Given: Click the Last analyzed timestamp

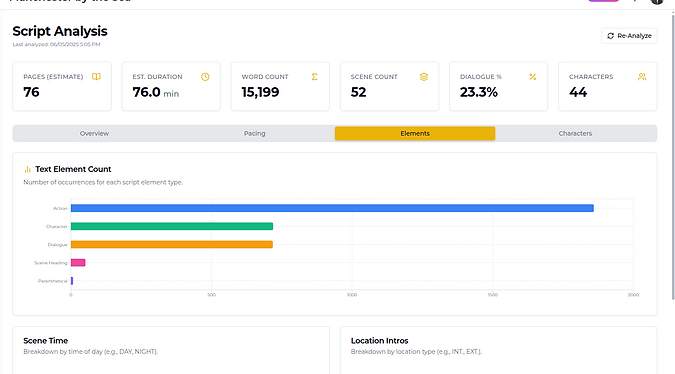Looking at the screenshot, I should (x=56, y=44).
